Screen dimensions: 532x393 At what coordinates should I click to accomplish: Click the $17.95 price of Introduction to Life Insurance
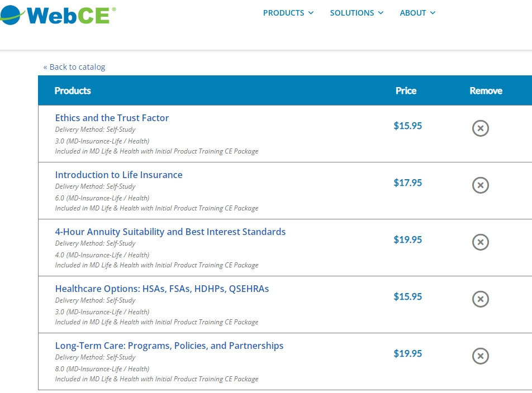pos(407,183)
